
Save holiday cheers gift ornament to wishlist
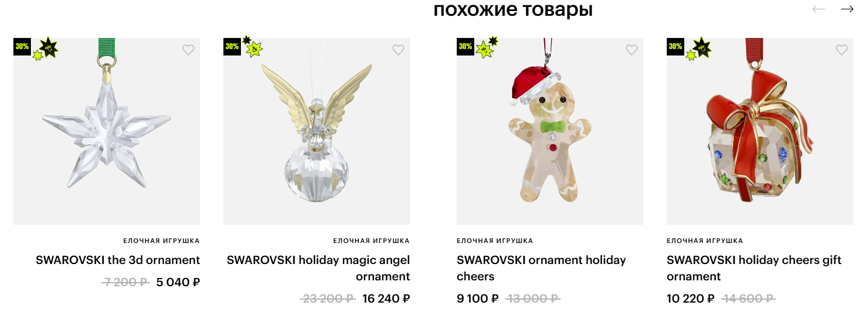tap(841, 50)
